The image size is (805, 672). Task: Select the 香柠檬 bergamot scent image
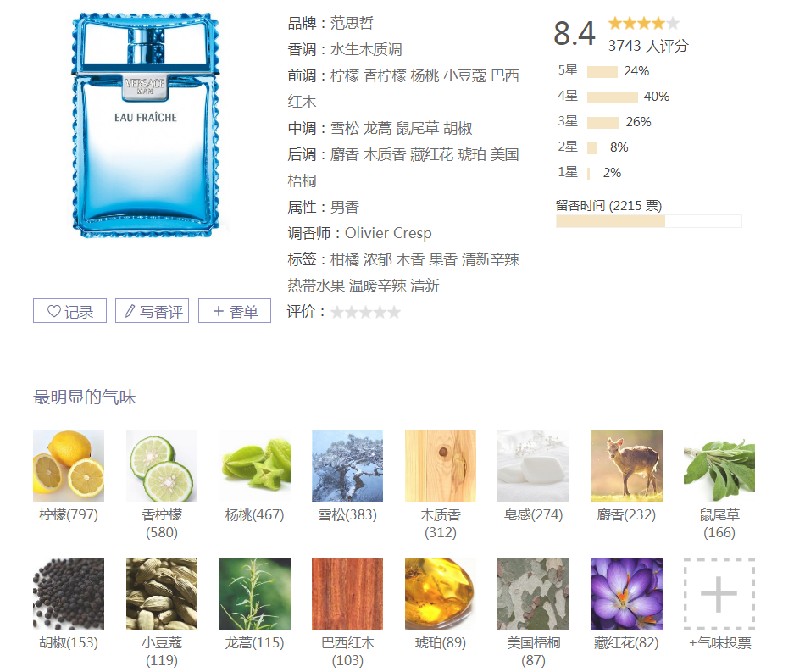pos(162,465)
